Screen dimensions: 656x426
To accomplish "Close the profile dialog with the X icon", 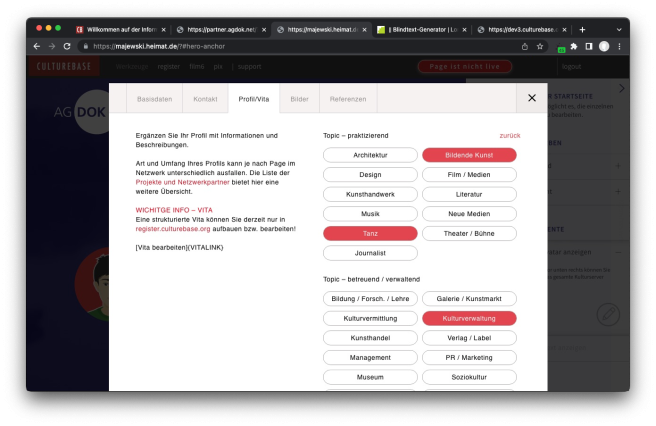I will coord(531,98).
